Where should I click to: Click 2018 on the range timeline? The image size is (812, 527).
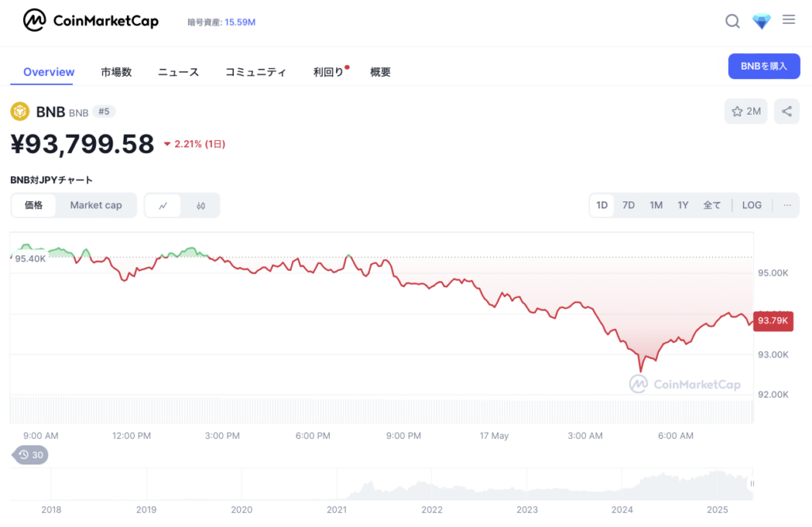[x=52, y=510]
